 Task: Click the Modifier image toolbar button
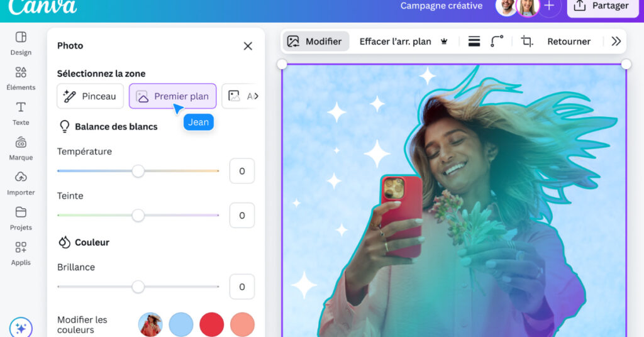(316, 41)
